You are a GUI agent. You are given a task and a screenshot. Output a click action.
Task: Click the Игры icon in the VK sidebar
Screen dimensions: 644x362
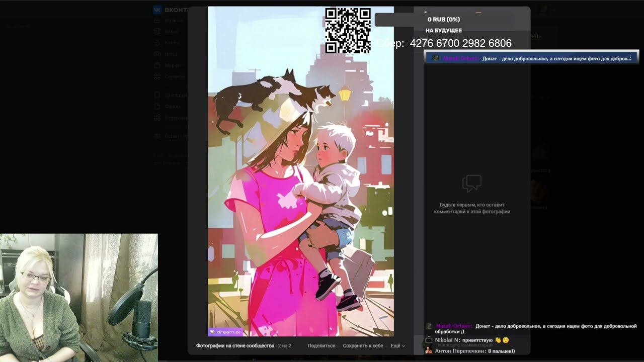click(x=157, y=54)
